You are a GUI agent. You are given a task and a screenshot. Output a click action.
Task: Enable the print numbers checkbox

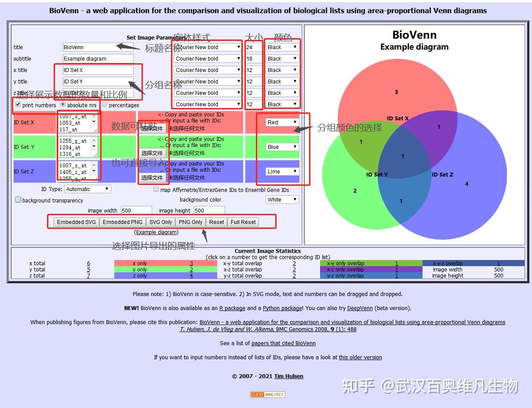[x=18, y=105]
